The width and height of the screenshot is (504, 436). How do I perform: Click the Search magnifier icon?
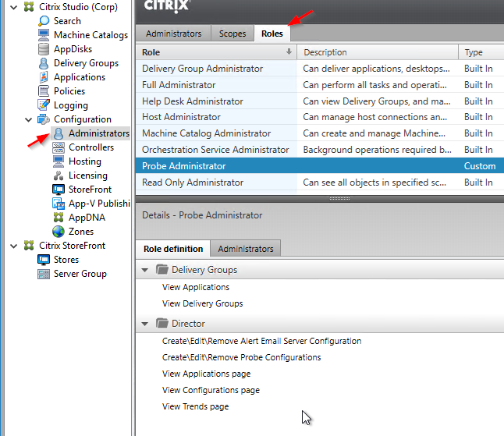tap(44, 21)
